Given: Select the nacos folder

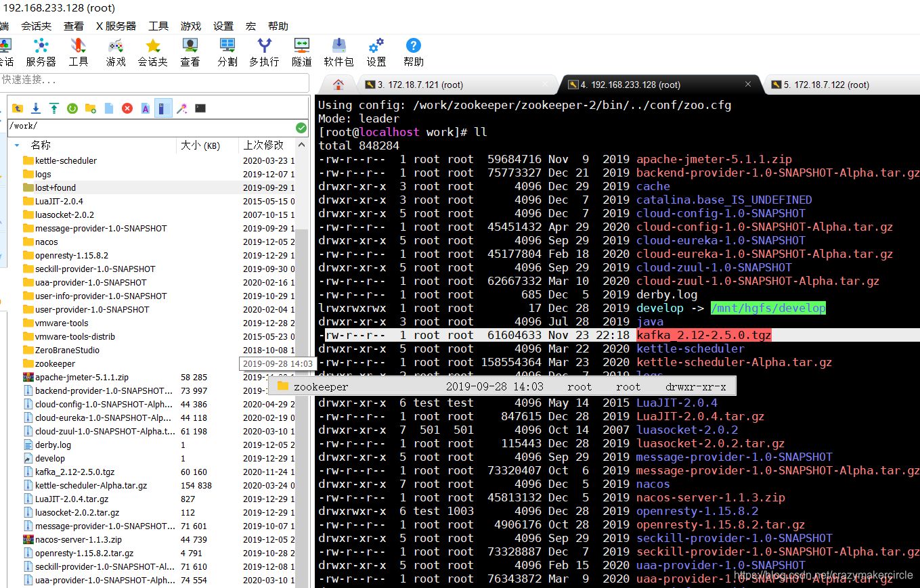Looking at the screenshot, I should pos(47,242).
